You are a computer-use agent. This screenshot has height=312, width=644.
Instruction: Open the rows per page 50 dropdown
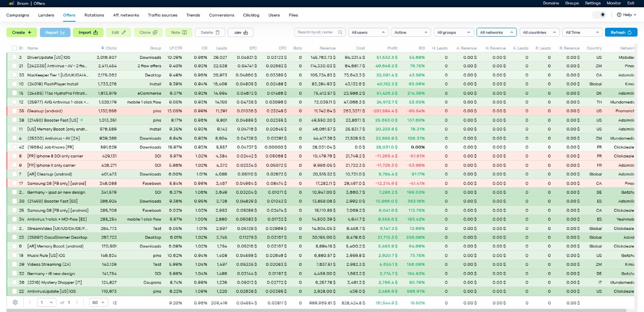99,302
